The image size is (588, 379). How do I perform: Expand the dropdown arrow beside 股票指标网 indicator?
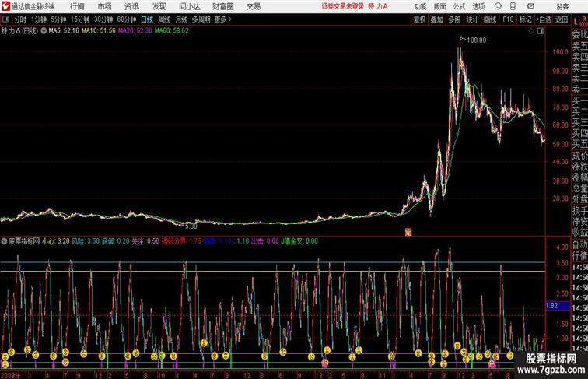click(4, 241)
